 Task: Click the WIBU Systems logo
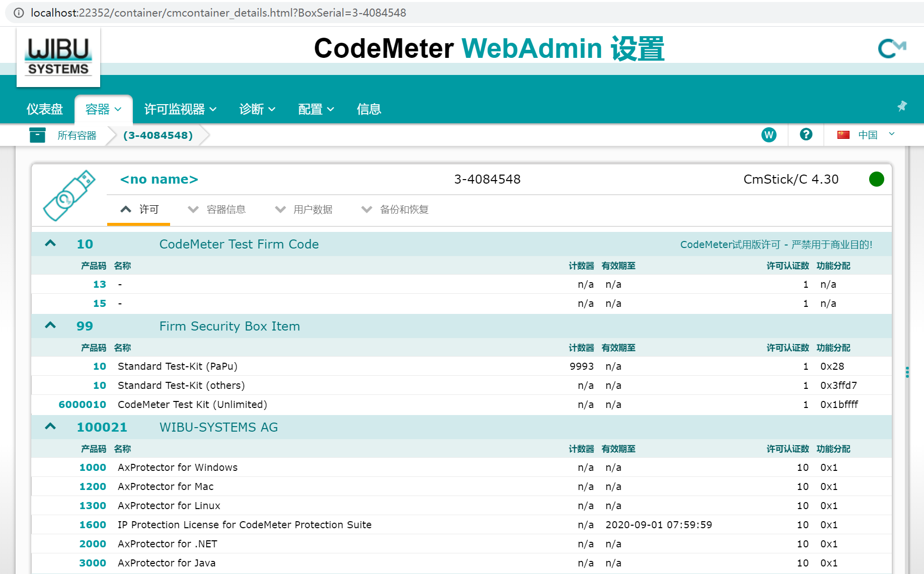coord(58,57)
